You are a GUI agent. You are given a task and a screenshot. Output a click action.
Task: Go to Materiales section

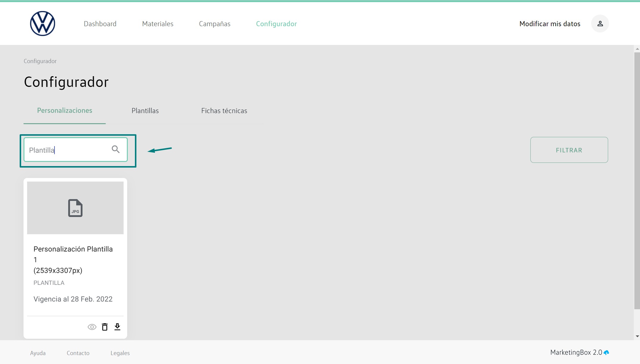pyautogui.click(x=158, y=24)
